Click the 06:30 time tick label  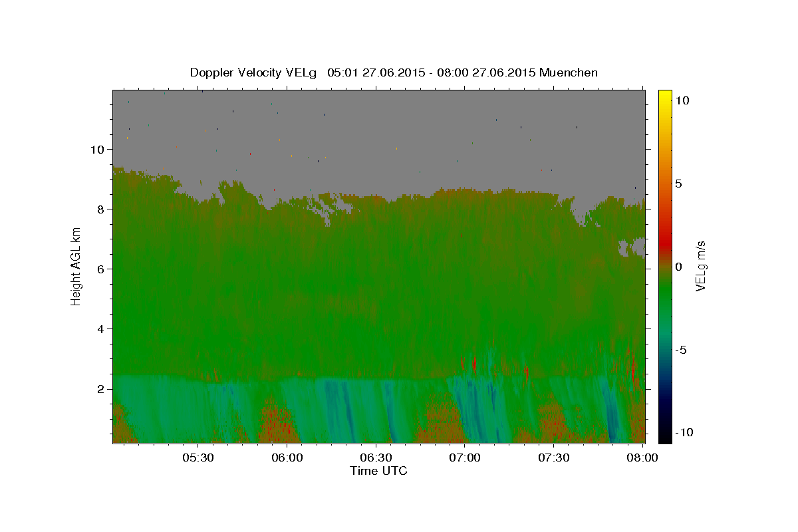[376, 458]
